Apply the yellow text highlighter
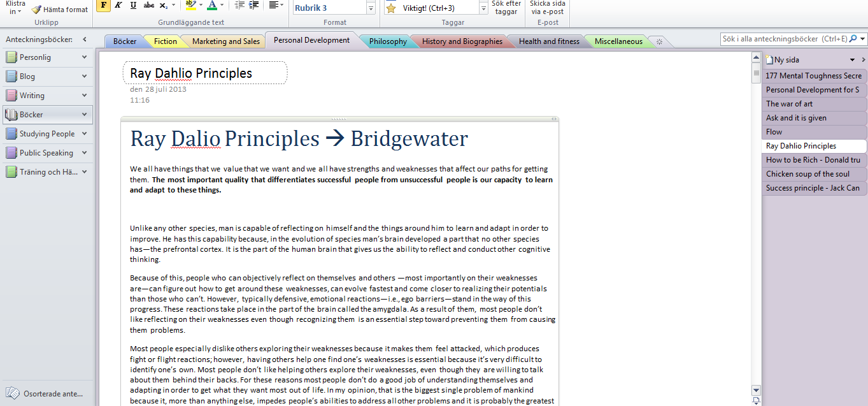 click(190, 6)
